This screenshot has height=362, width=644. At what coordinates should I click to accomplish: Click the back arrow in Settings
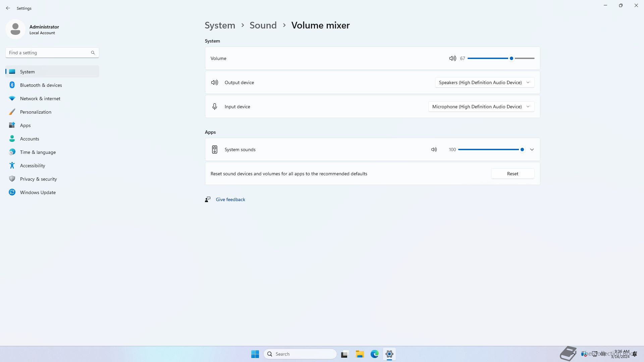coord(8,8)
